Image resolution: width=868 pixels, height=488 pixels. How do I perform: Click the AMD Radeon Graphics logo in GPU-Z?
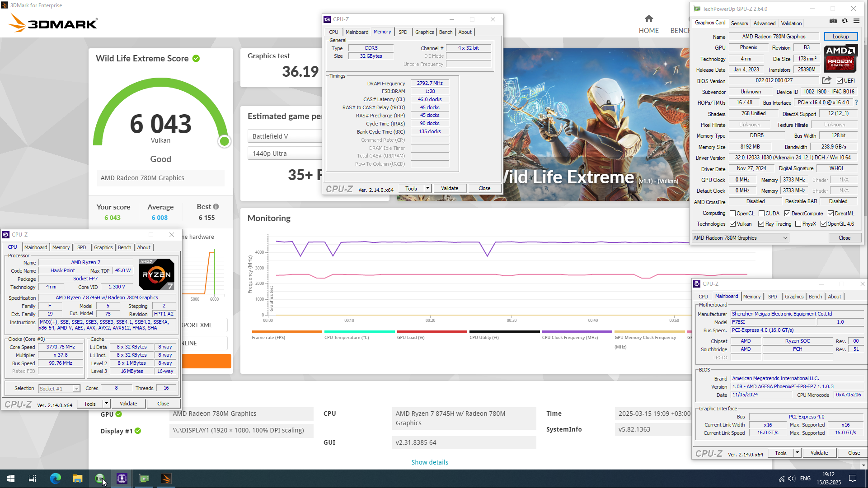point(840,58)
